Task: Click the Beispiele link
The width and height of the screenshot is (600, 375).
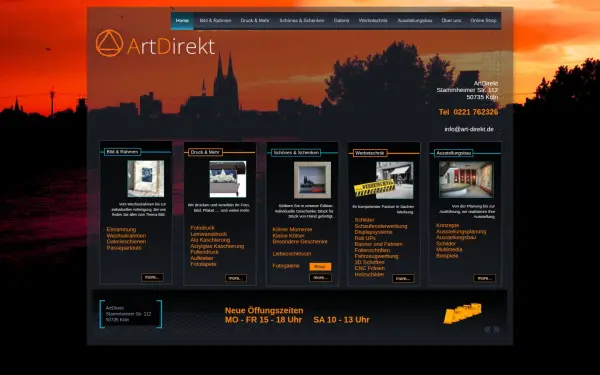Action: [447, 256]
